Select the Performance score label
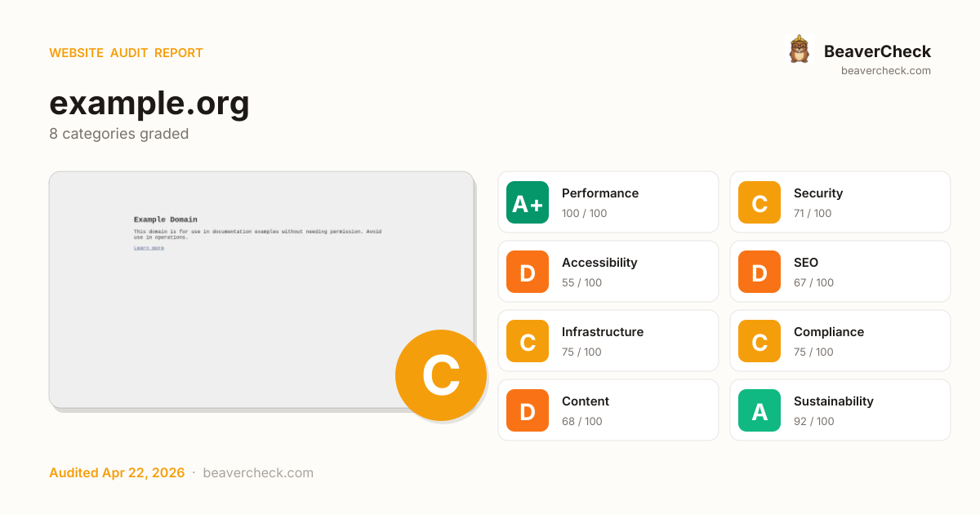The image size is (980, 514). [600, 193]
